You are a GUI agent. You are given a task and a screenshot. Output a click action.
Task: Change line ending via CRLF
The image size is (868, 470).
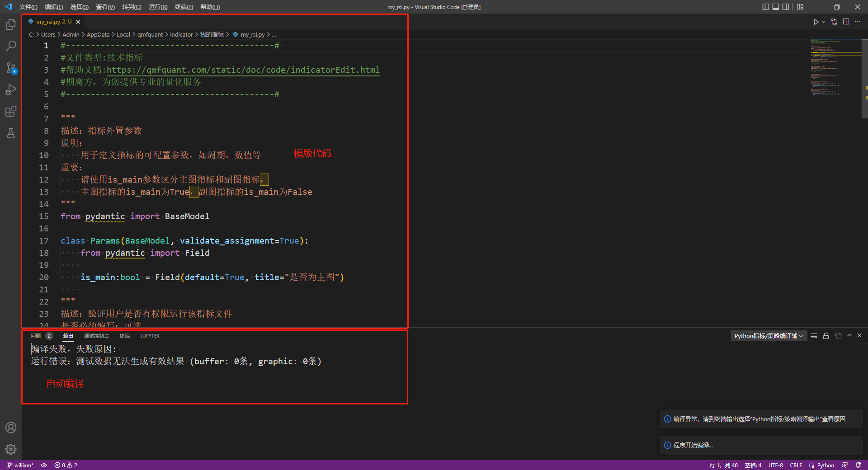pyautogui.click(x=796, y=465)
